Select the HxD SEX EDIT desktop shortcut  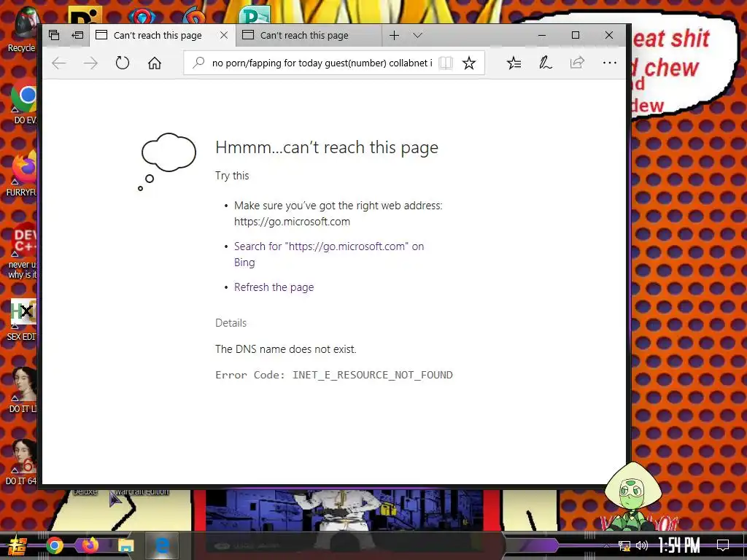[22, 320]
